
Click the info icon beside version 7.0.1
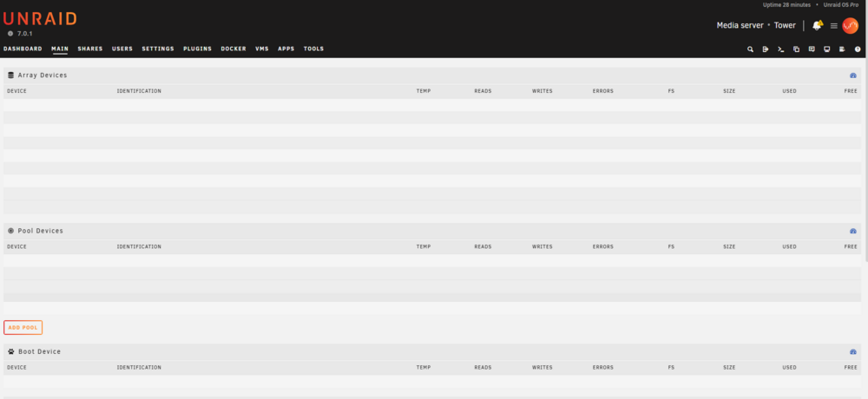pos(10,34)
